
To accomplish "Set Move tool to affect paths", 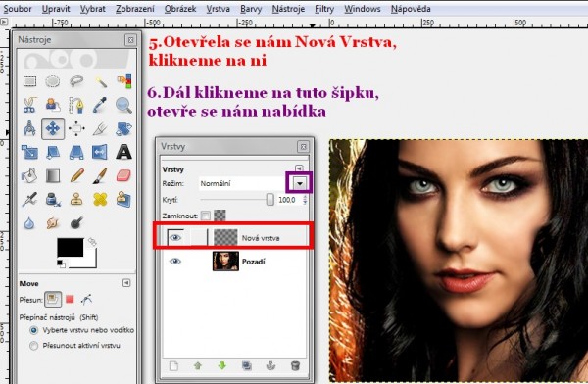I will [x=86, y=299].
